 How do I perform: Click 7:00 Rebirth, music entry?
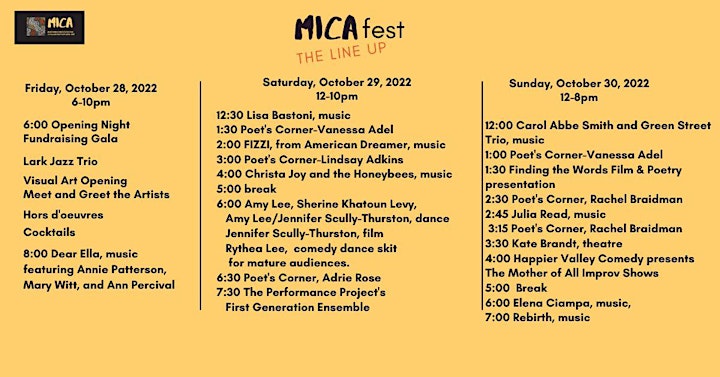point(538,317)
